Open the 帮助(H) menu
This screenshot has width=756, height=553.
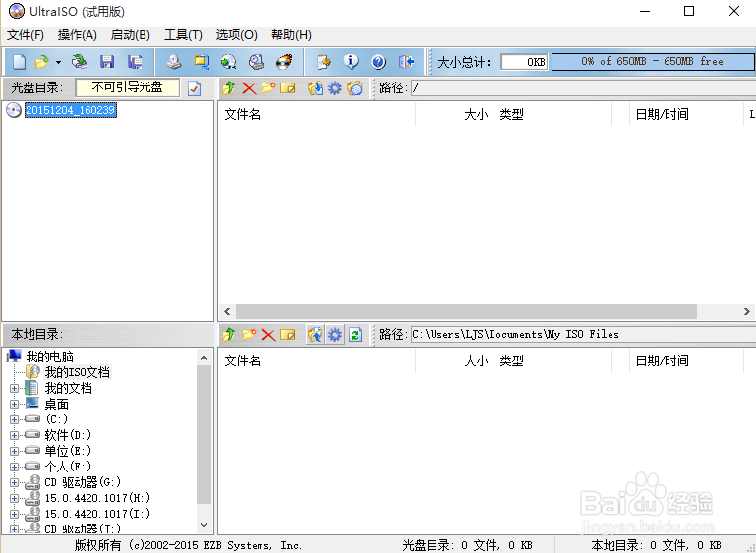click(x=291, y=35)
